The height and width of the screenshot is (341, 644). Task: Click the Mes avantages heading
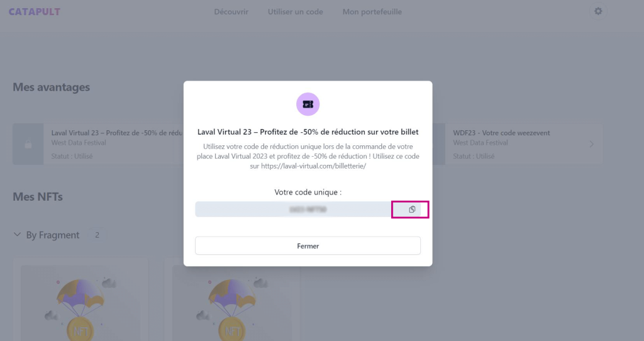(51, 87)
